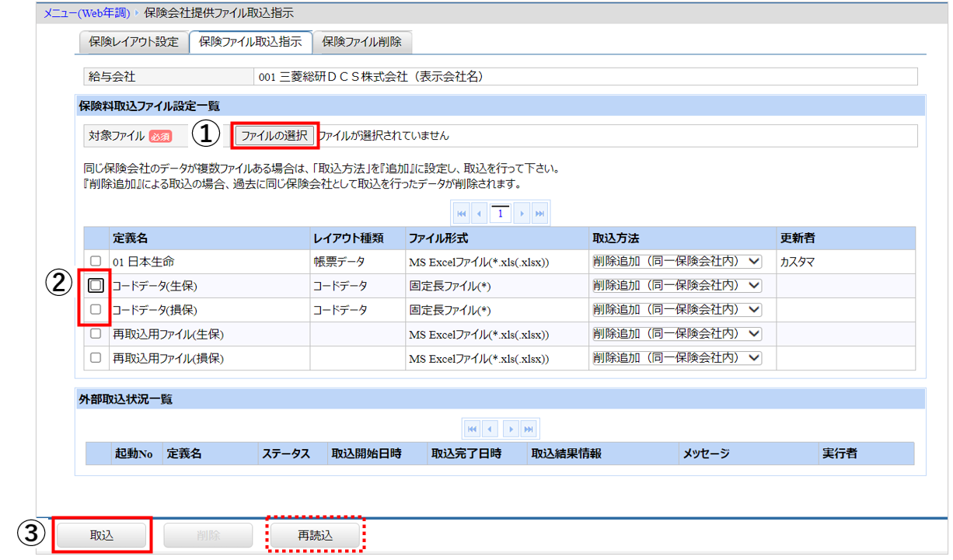Screen dimensions: 953x560
Task: Click 001 三菱総研DCS株式会社 company value
Action: coord(372,77)
